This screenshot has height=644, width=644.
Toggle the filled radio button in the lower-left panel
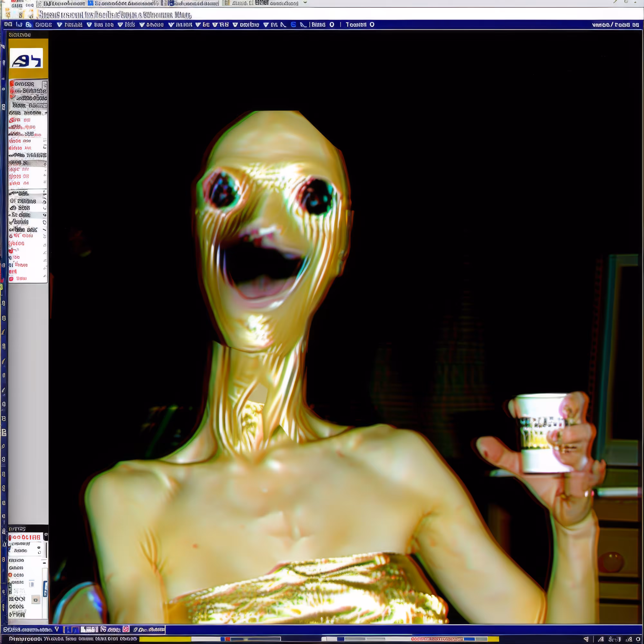(x=39, y=548)
